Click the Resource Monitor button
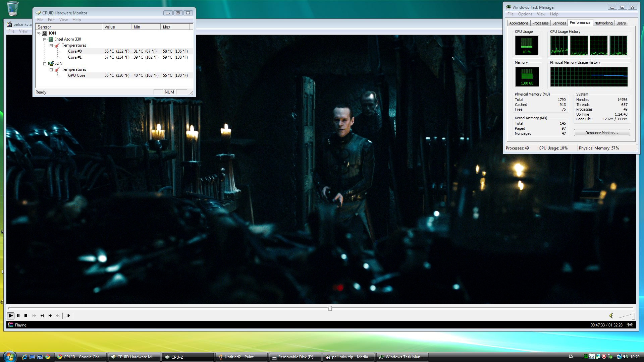This screenshot has width=644, height=362. coord(602,133)
